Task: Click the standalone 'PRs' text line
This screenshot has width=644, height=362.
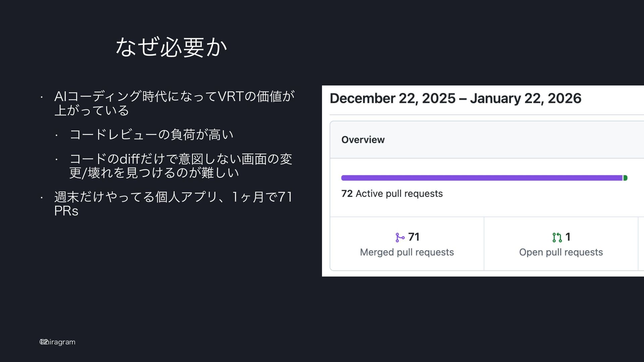Action: point(66,211)
